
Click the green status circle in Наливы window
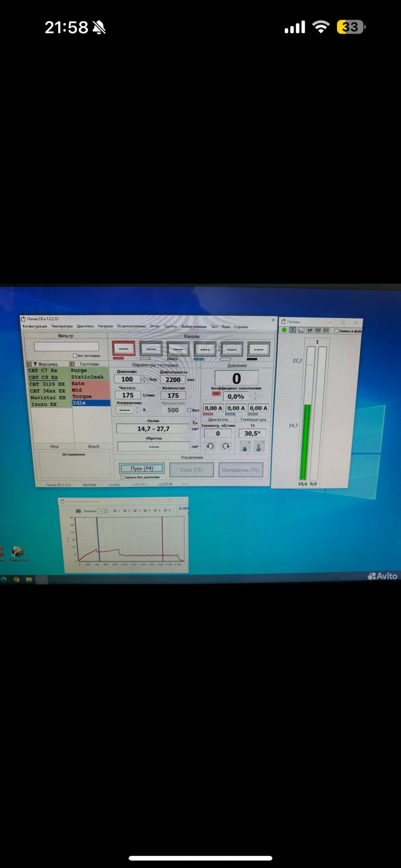(x=284, y=330)
